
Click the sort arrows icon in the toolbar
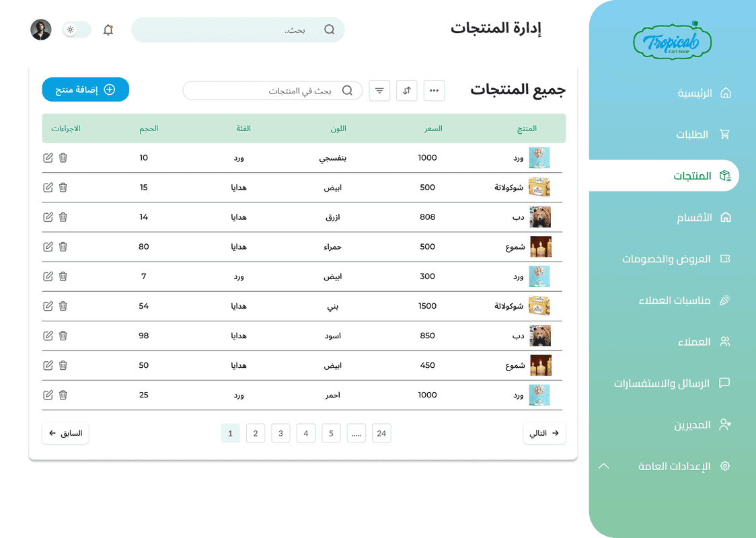(x=406, y=90)
